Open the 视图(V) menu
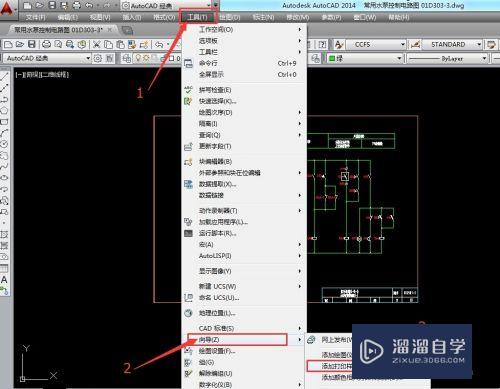The image size is (500, 389). 100,17
